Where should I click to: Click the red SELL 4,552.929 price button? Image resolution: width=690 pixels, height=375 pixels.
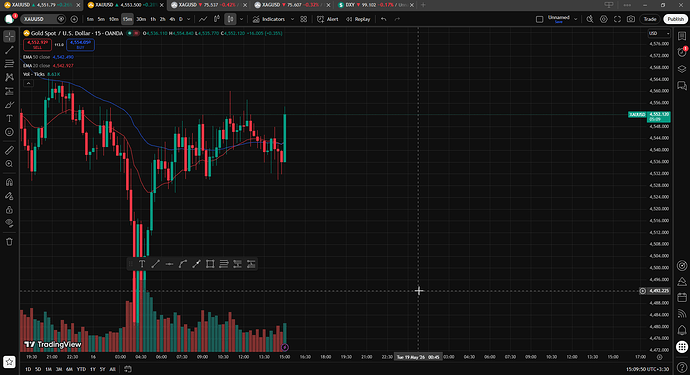coord(37,44)
